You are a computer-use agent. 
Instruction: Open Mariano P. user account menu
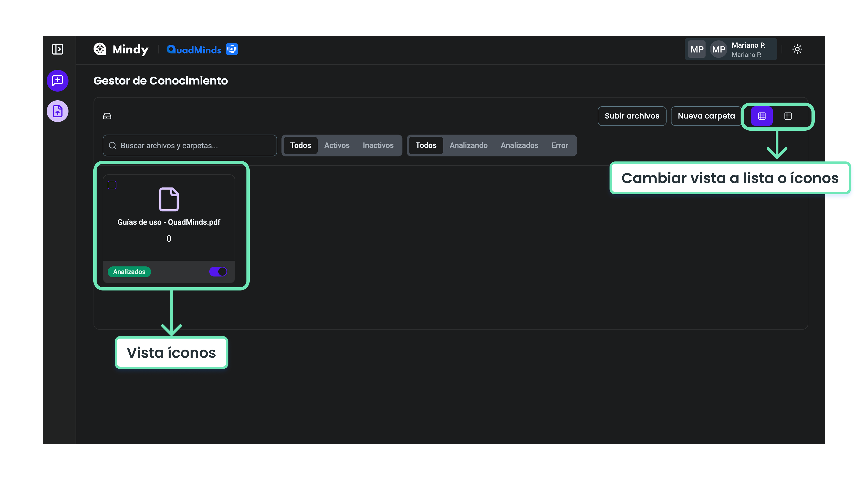731,49
